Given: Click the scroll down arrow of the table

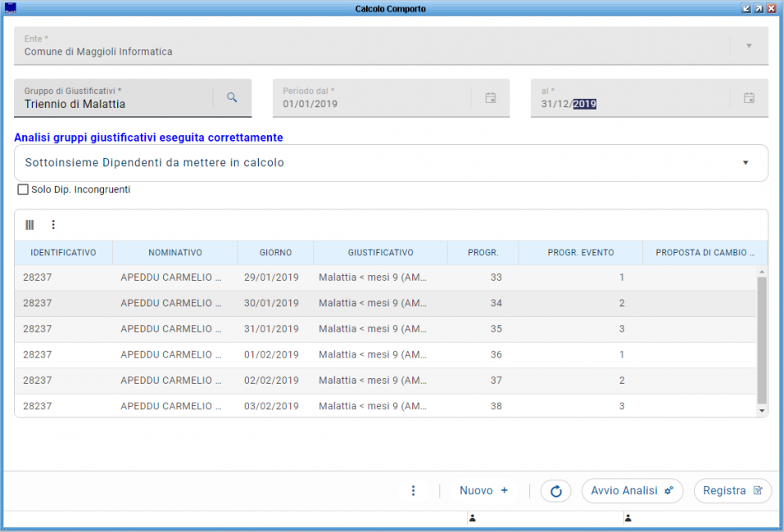Looking at the screenshot, I should click(761, 410).
